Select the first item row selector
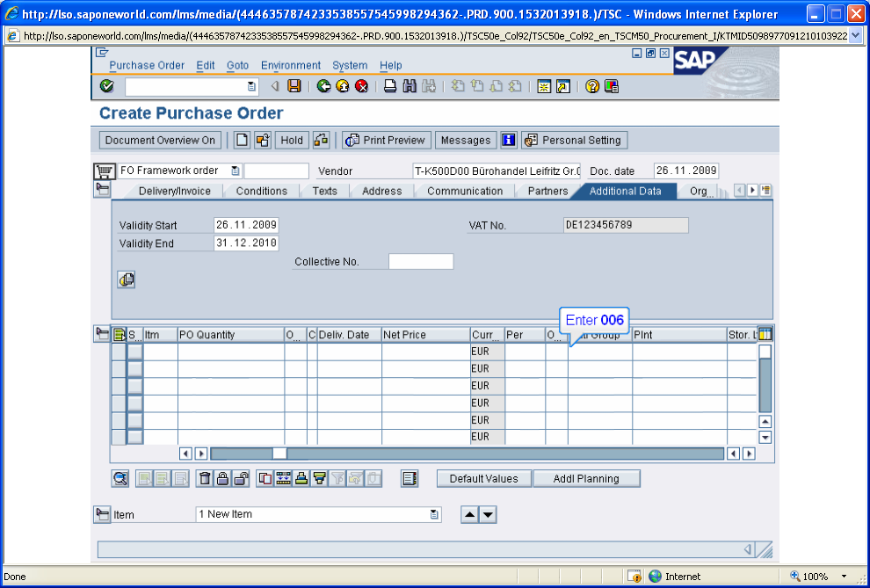This screenshot has height=588, width=870. click(119, 352)
